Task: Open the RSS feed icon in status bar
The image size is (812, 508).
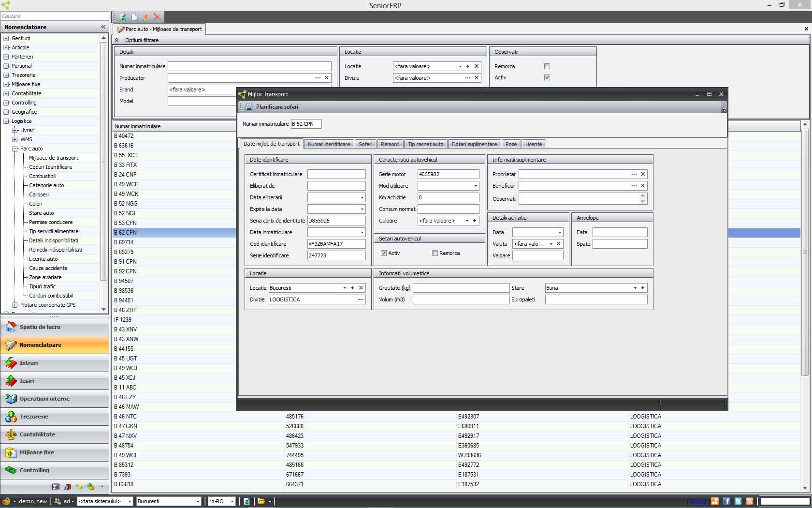Action: coord(750,501)
